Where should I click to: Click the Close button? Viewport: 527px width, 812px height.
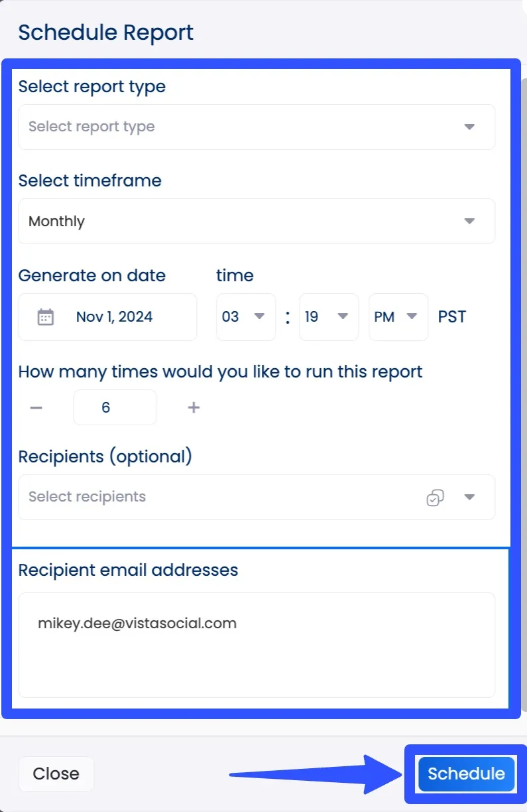click(x=56, y=774)
